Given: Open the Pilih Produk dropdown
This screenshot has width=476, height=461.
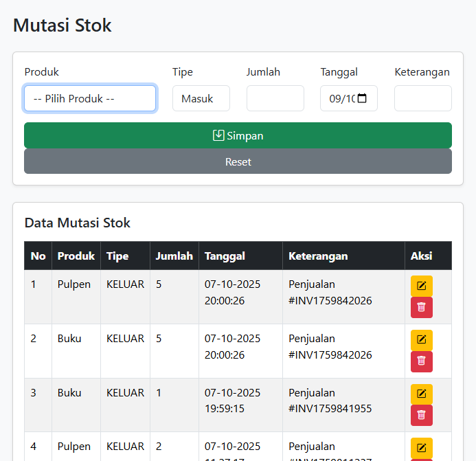Looking at the screenshot, I should [x=90, y=98].
